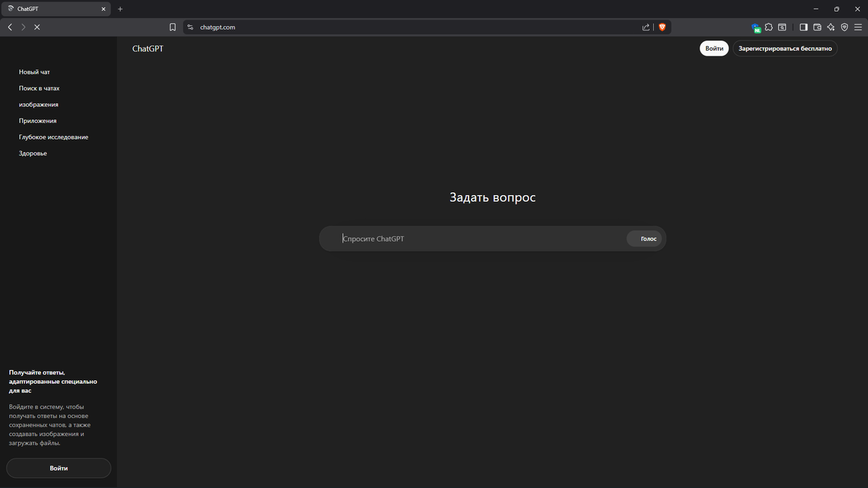Start a chat via Новый чат
The width and height of the screenshot is (868, 488).
35,72
